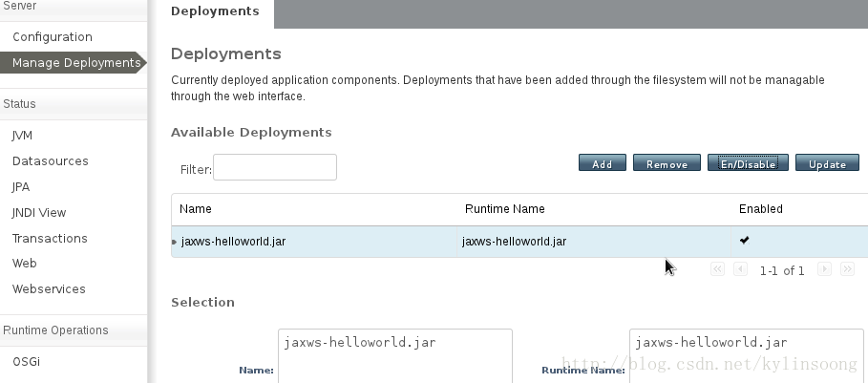Go to next page of deployments

click(824, 269)
